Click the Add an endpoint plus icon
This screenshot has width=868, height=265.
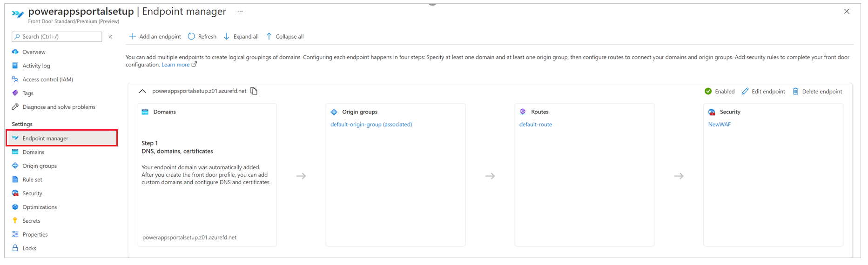pos(133,36)
